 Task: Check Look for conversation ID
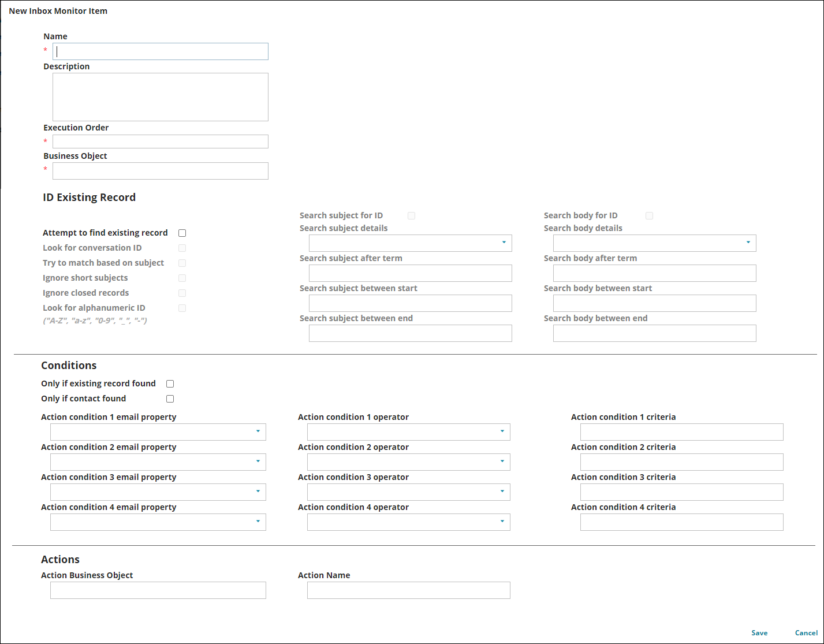click(182, 248)
